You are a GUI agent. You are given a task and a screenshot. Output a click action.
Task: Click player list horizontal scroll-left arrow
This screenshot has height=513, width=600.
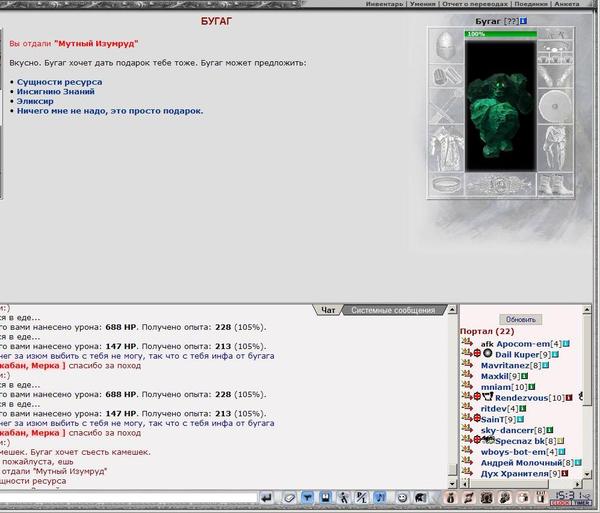[x=465, y=484]
